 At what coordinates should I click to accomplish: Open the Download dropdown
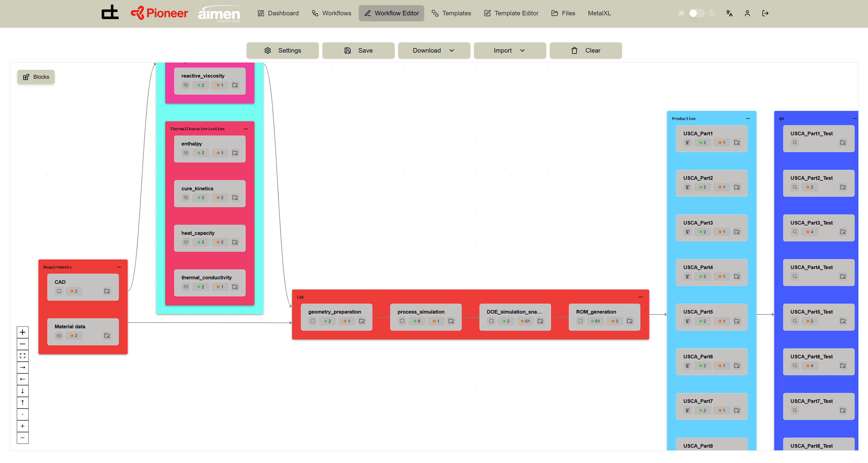point(434,51)
